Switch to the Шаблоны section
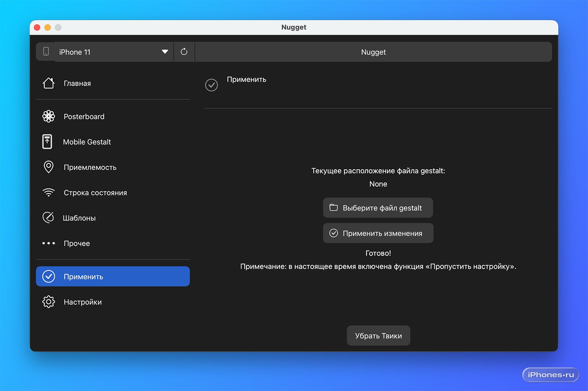The image size is (588, 391). pyautogui.click(x=113, y=218)
